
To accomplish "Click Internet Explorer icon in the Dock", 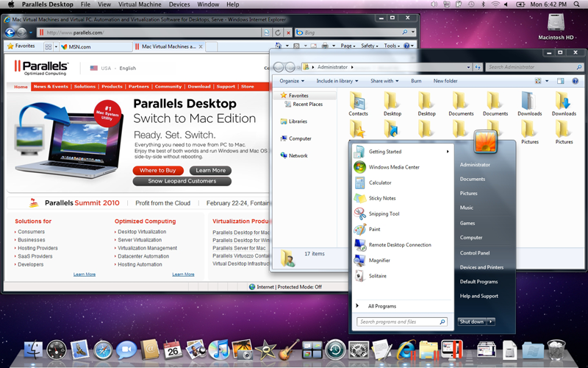I will pyautogui.click(x=406, y=350).
